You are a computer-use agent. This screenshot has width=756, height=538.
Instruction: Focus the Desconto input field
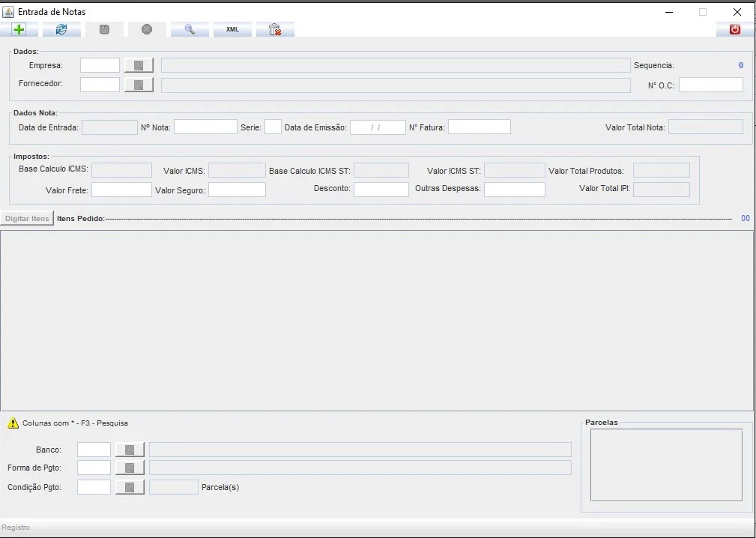[x=381, y=190]
